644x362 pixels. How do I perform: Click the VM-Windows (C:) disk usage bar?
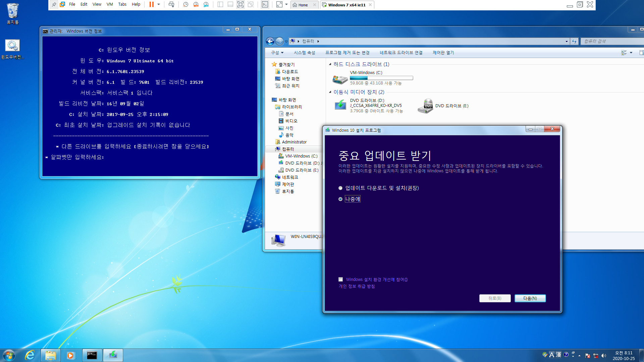(381, 78)
